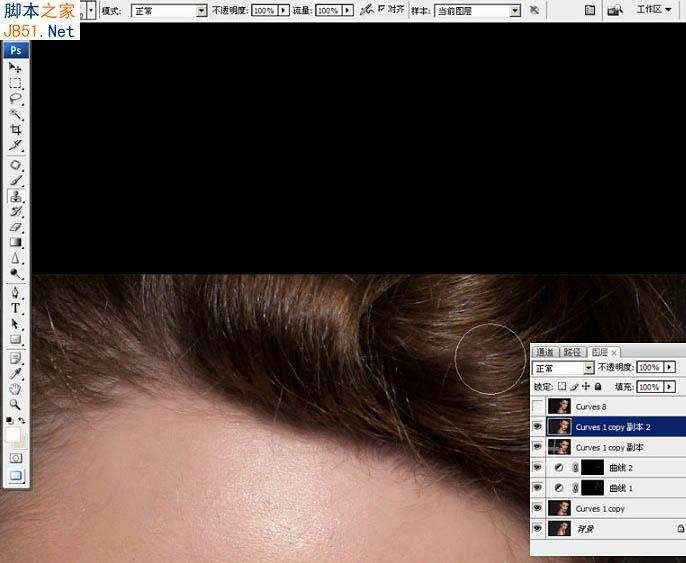Image resolution: width=686 pixels, height=563 pixels.
Task: Toggle airbrush mode in options bar
Action: point(367,10)
